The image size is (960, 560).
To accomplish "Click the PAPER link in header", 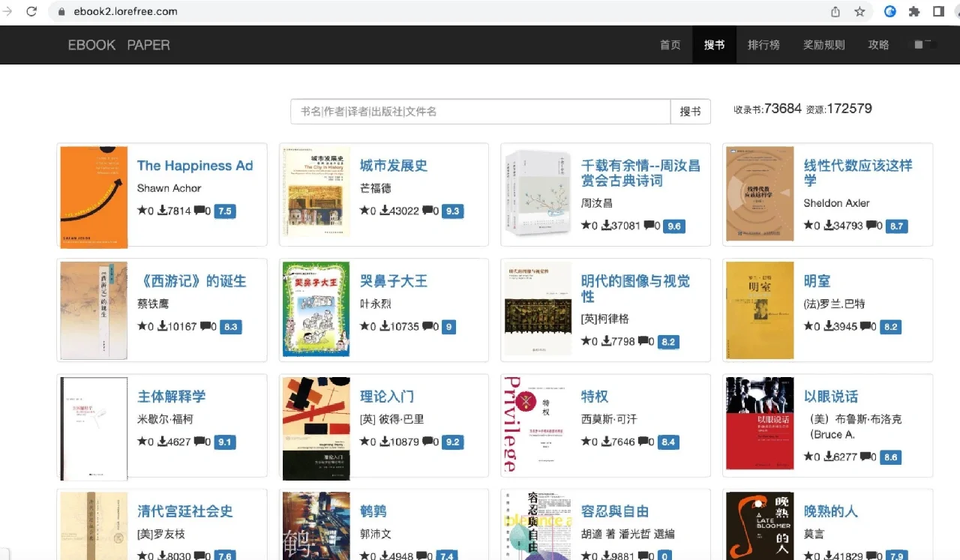I will pos(148,45).
